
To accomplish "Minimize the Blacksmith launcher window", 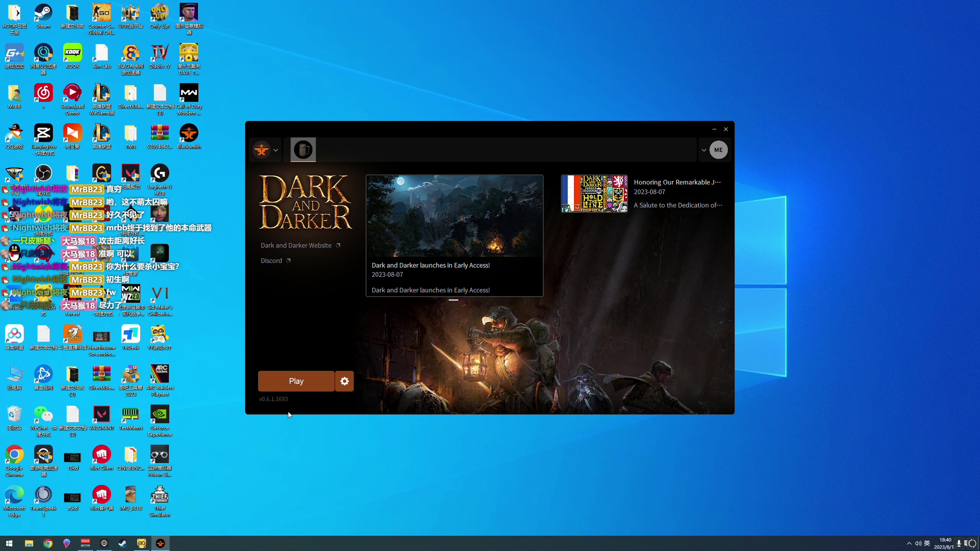I will click(x=714, y=129).
